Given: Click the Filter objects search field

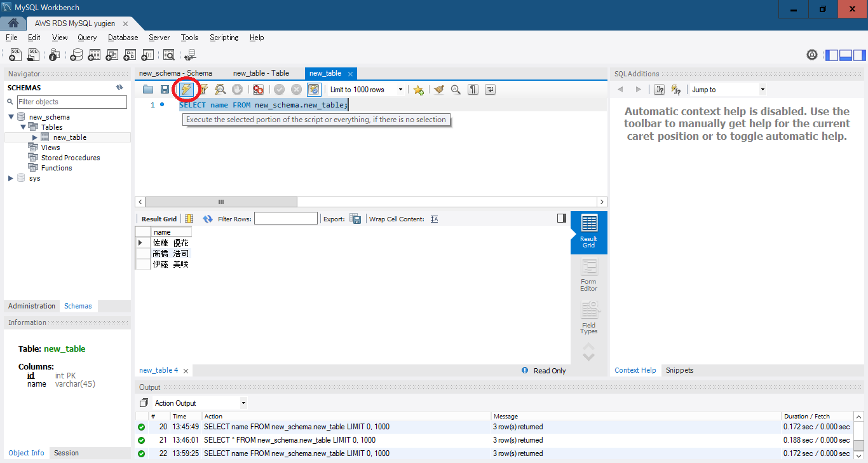Looking at the screenshot, I should pos(72,102).
